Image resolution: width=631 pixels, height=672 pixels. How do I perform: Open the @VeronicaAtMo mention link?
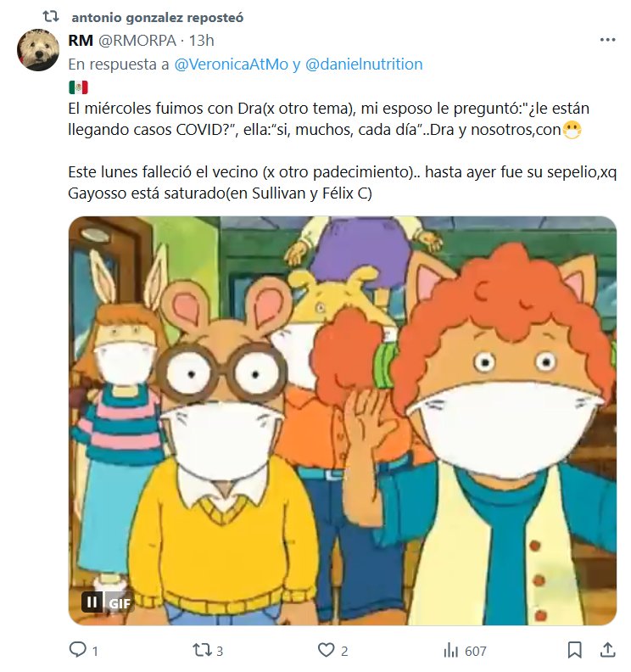coord(232,64)
